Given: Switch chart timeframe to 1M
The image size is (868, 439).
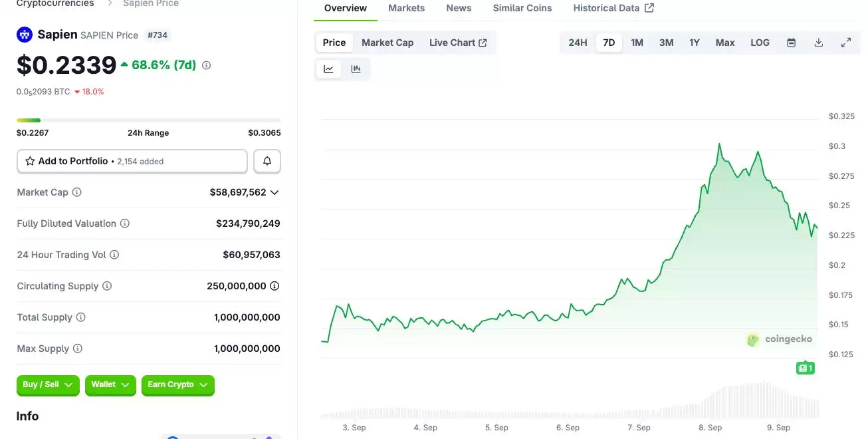Looking at the screenshot, I should [x=637, y=42].
